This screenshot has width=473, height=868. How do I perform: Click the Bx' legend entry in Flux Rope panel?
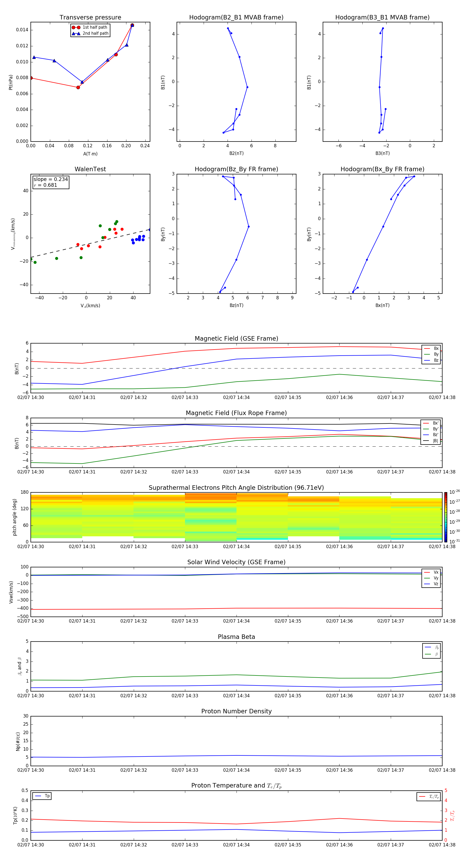pyautogui.click(x=431, y=423)
